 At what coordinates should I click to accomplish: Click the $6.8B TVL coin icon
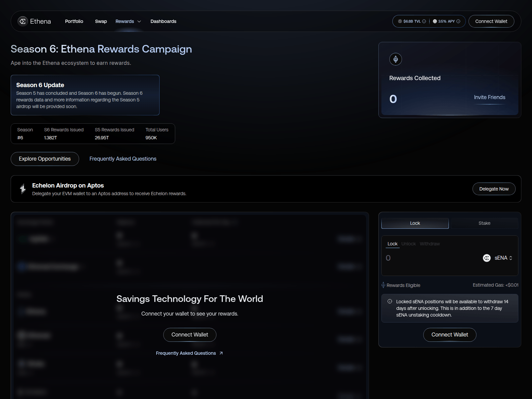pos(400,21)
